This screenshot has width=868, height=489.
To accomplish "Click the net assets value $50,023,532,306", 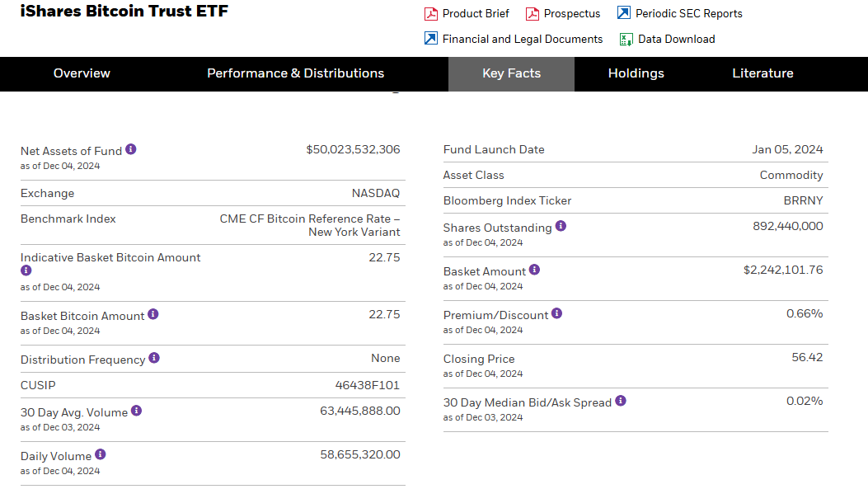I will [353, 149].
